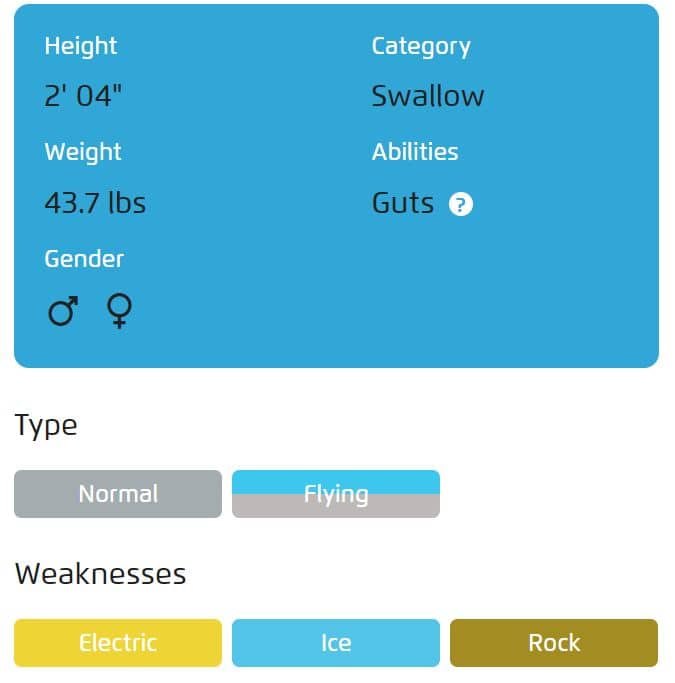Click the Guts ability help question-mark icon
675x683 pixels.
(461, 204)
